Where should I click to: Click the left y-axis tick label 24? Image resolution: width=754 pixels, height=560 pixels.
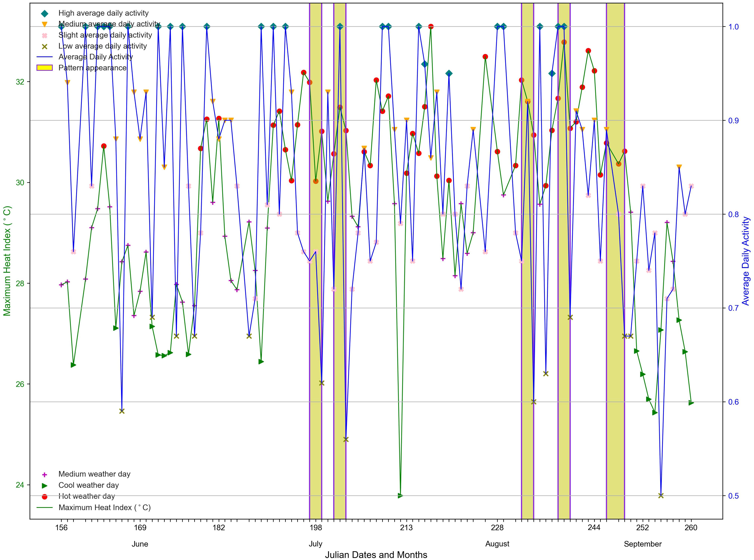pos(20,485)
